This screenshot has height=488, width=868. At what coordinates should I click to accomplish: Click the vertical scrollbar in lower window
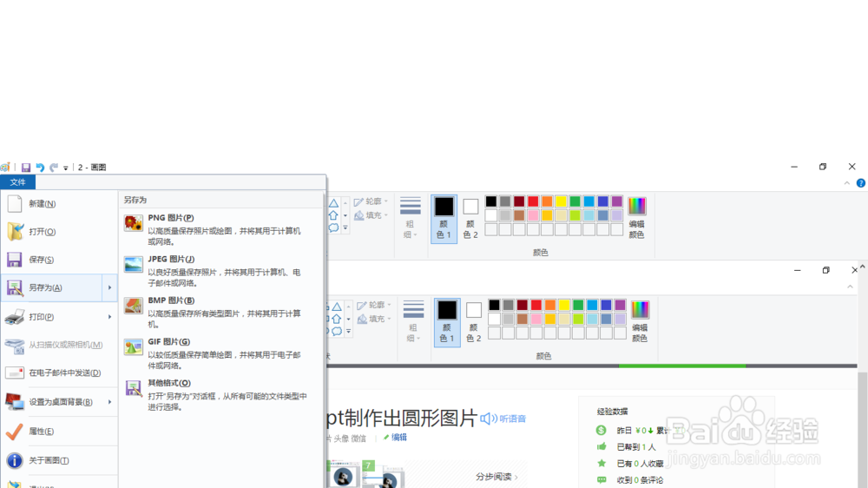863,430
